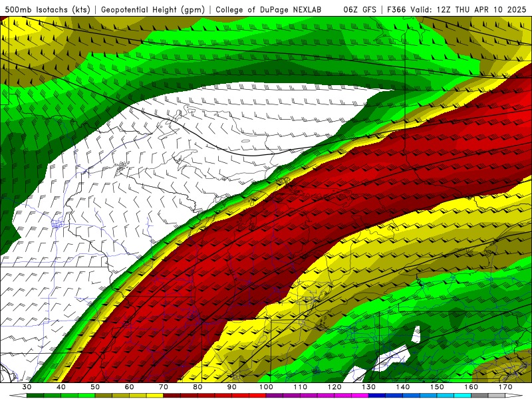Click the purple 100-105 kt color bar segment
Image resolution: width=532 pixels, height=399 pixels.
coord(275,396)
